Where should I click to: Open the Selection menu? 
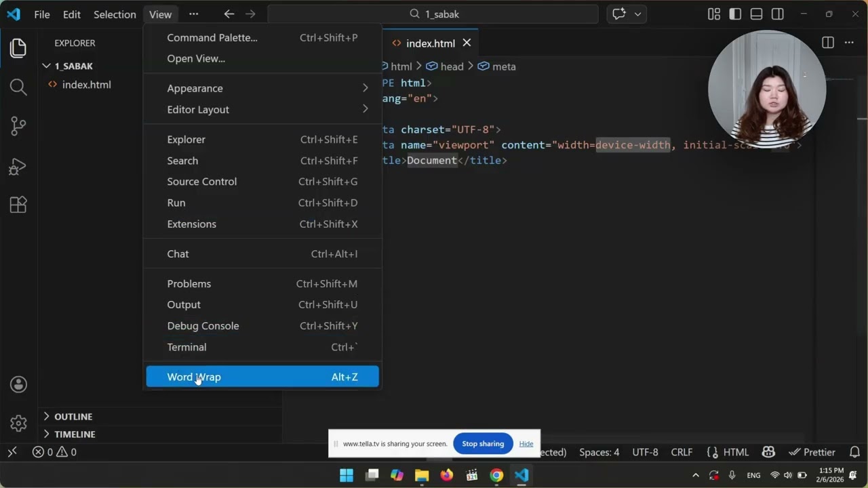pyautogui.click(x=115, y=14)
